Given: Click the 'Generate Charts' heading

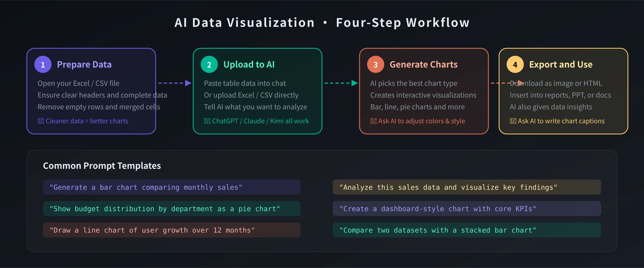Looking at the screenshot, I should [424, 64].
